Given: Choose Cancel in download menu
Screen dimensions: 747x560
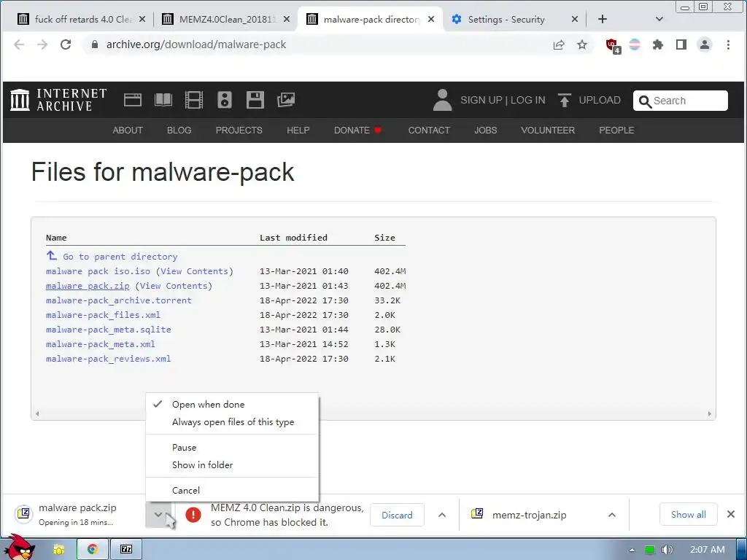Looking at the screenshot, I should 232,491.
